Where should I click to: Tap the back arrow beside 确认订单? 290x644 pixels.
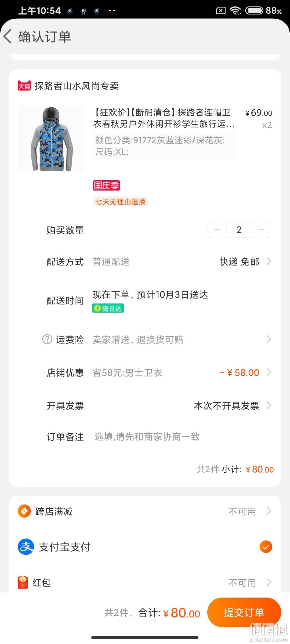(x=8, y=36)
